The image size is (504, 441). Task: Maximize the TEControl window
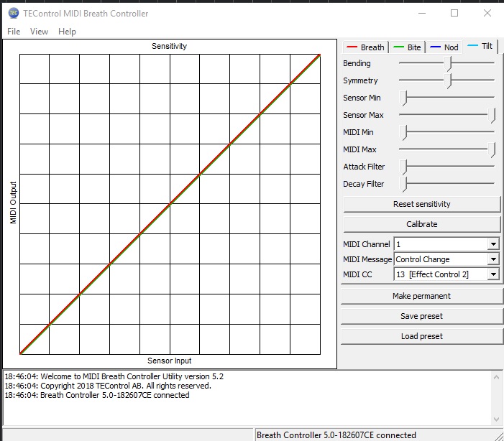(x=454, y=13)
